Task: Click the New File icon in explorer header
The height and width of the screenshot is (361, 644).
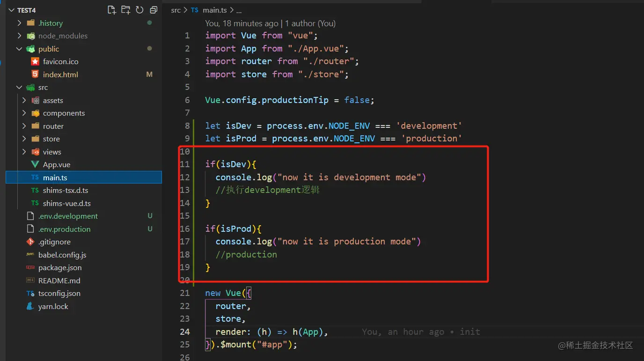Action: click(x=111, y=10)
